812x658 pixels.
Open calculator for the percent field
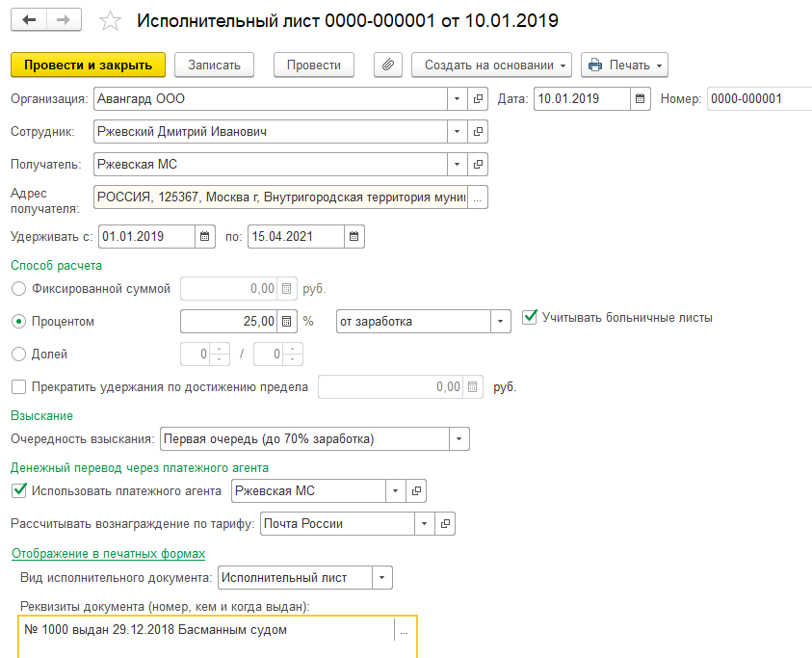tap(287, 321)
